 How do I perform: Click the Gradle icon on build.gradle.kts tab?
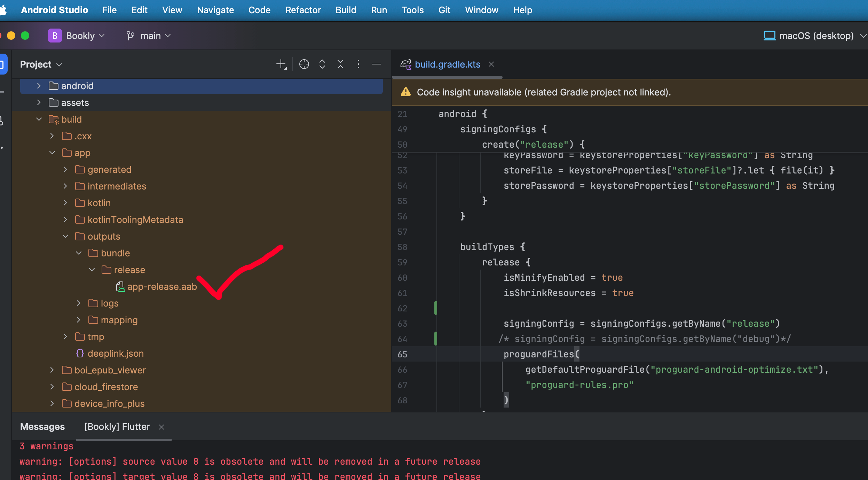(406, 64)
